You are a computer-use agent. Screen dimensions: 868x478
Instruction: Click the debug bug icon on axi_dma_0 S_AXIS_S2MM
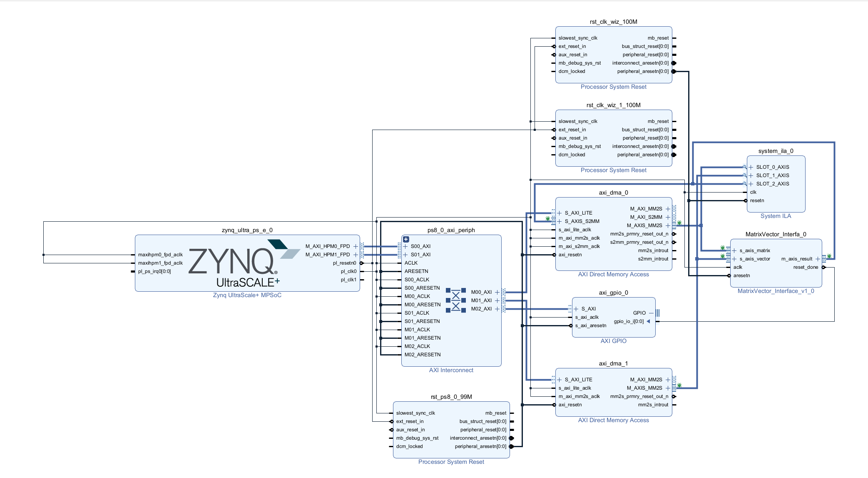point(548,219)
